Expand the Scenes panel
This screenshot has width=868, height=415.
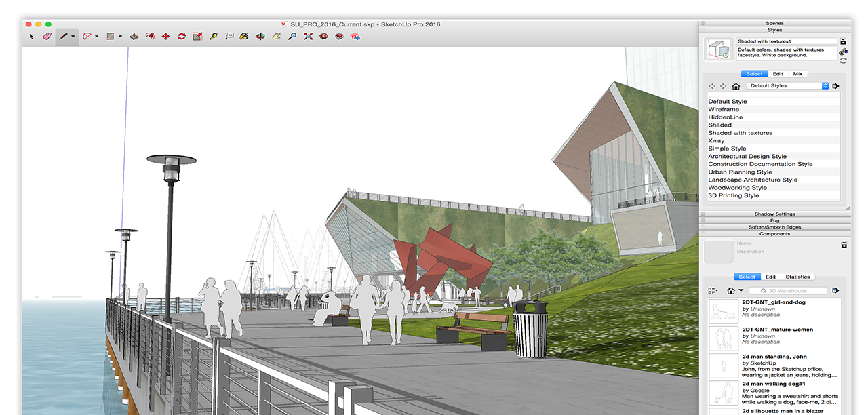point(774,23)
